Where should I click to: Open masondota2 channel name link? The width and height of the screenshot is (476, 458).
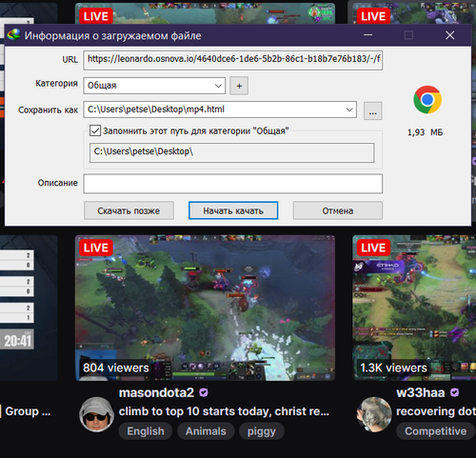156,393
